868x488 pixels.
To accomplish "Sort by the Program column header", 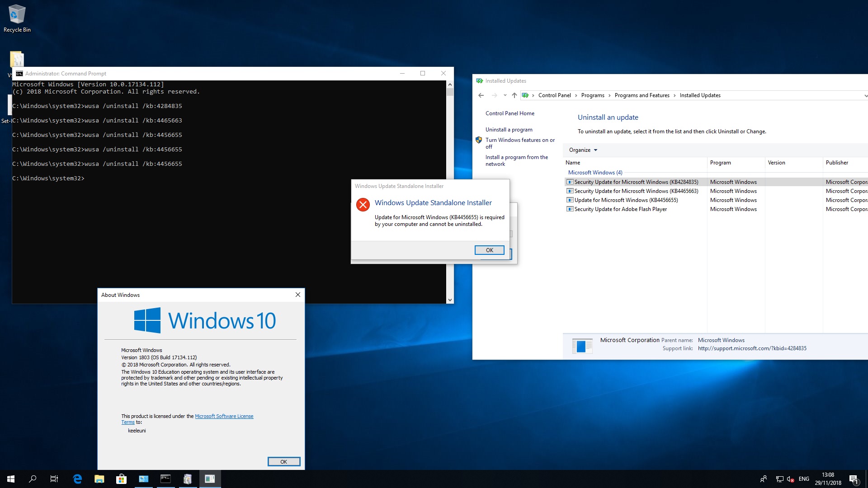I will (x=736, y=163).
